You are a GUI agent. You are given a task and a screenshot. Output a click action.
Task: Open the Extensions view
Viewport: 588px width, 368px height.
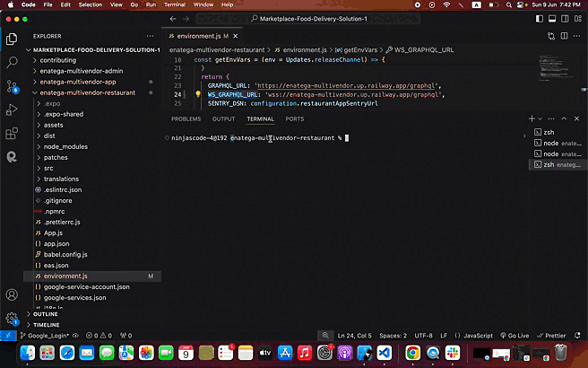12,133
